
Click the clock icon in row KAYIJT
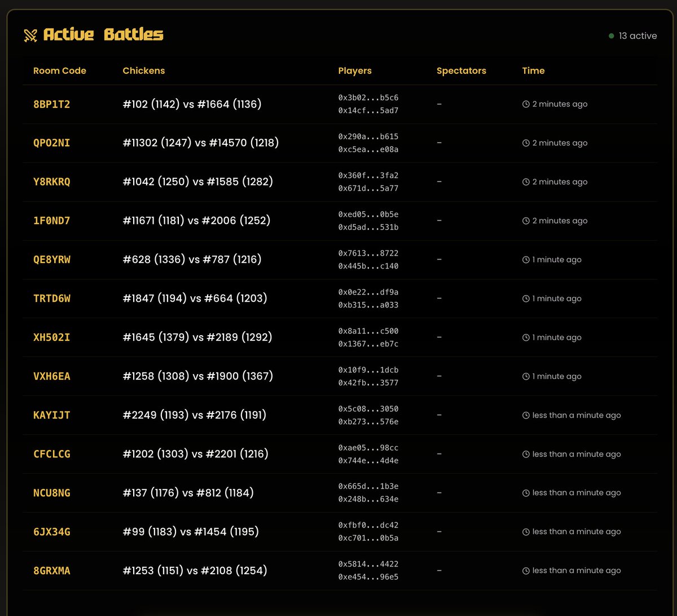[526, 416]
